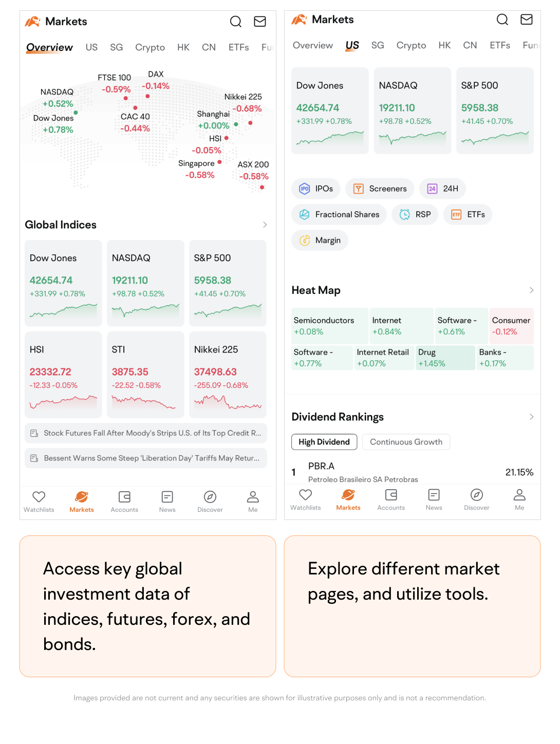Screen dimensions: 560x744
Task: Switch to Continuous Growth ranking filter
Action: 406,442
